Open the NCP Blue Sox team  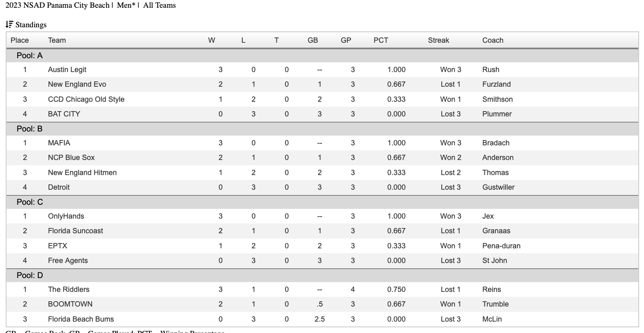click(71, 158)
